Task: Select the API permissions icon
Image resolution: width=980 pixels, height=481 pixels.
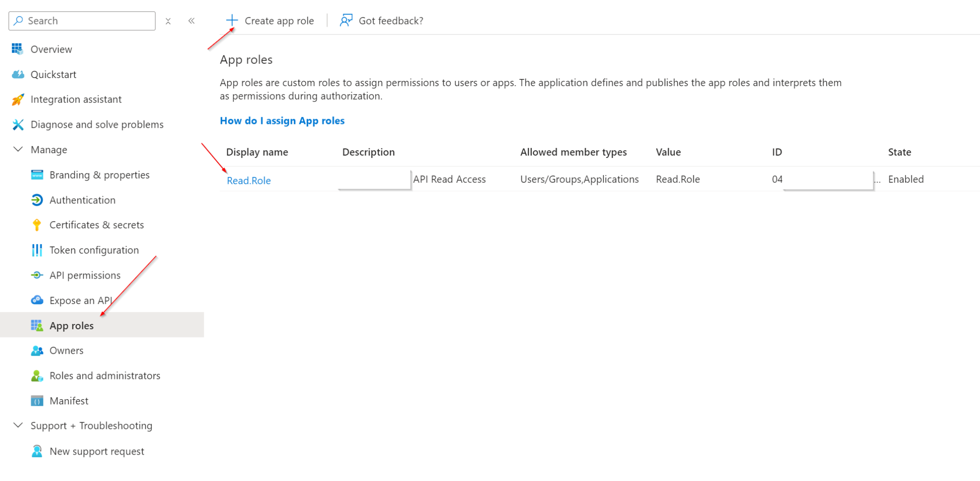Action: pos(37,275)
